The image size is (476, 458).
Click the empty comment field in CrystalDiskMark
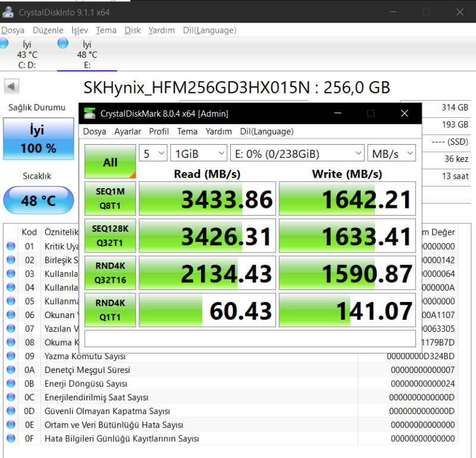pos(250,338)
